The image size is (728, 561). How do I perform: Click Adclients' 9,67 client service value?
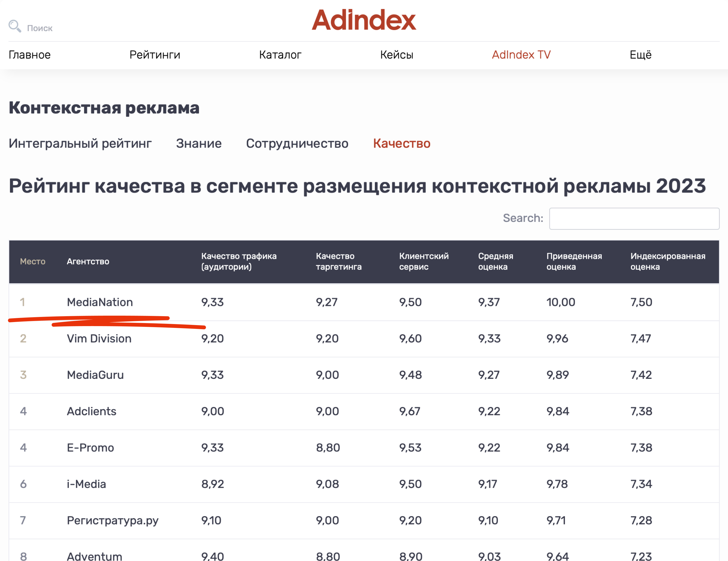(x=410, y=411)
